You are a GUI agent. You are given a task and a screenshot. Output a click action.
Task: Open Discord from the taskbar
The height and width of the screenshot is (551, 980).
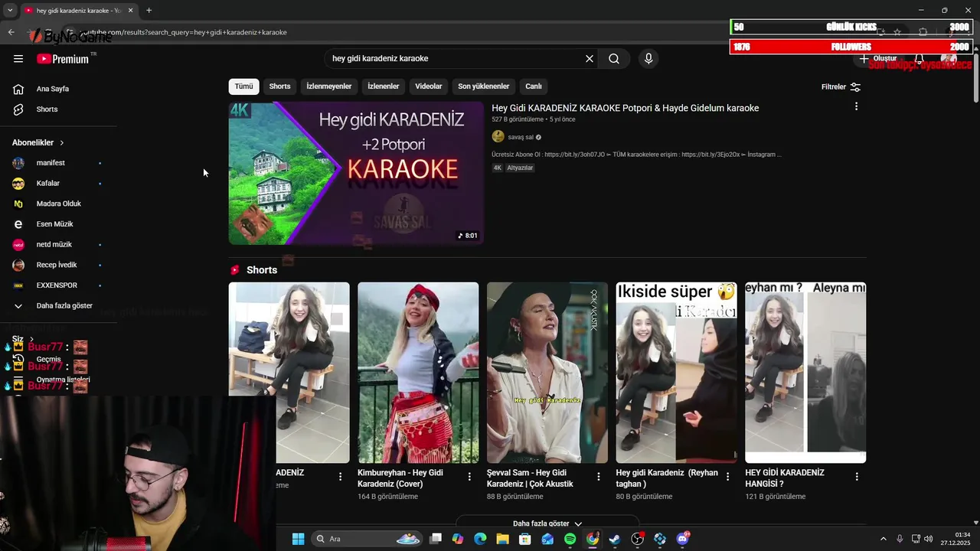point(682,539)
